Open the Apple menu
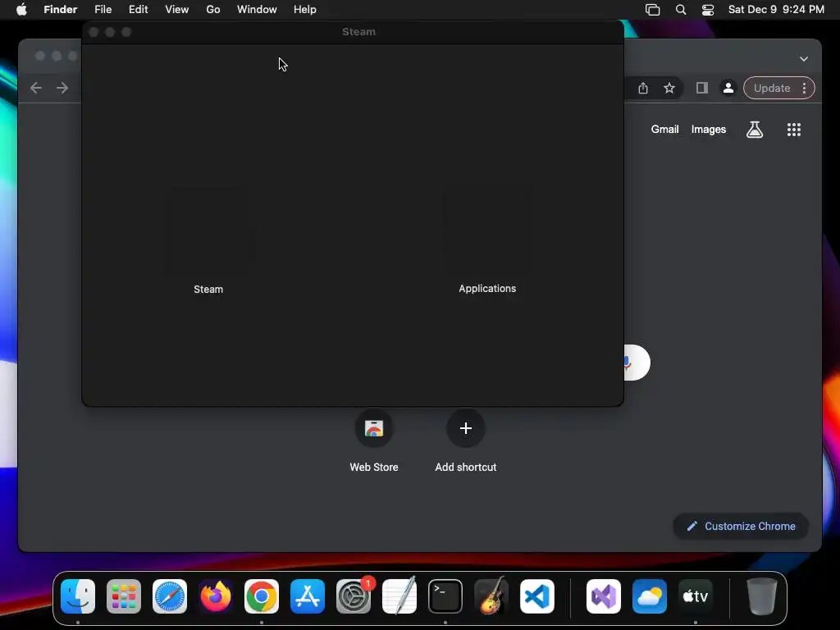840x630 pixels. [x=21, y=10]
